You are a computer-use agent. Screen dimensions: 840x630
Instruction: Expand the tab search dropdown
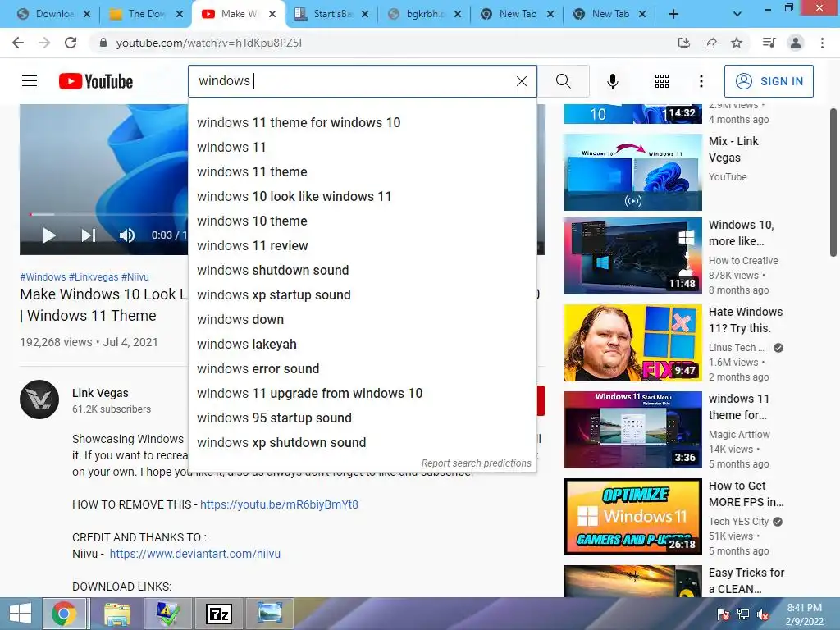click(737, 14)
